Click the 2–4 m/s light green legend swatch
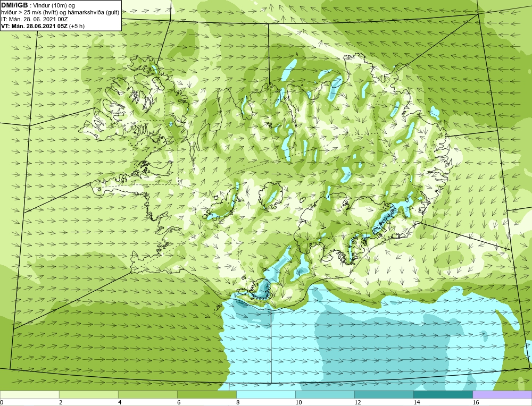 coord(88,394)
